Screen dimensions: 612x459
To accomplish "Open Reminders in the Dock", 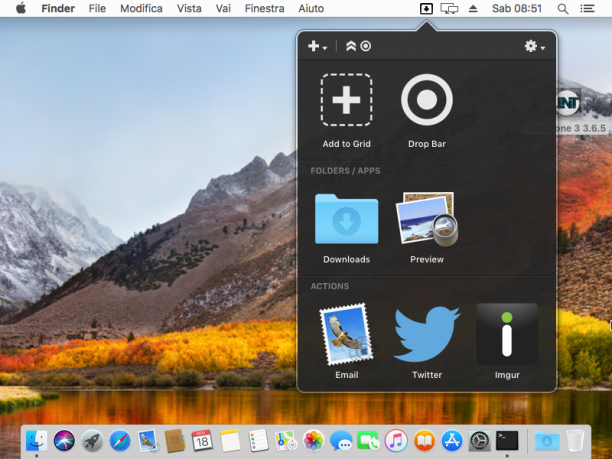I will (x=258, y=441).
